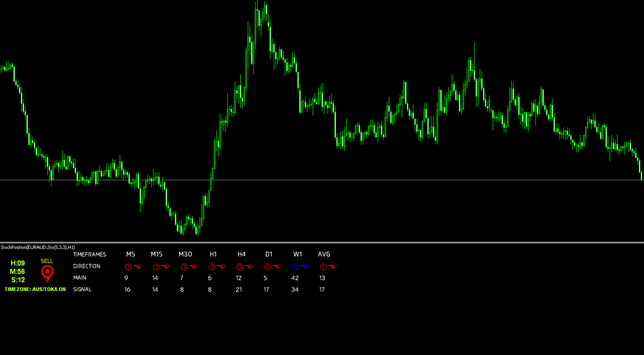Click SIGNAL value 14 under M15
This screenshot has height=355, width=644.
point(155,290)
